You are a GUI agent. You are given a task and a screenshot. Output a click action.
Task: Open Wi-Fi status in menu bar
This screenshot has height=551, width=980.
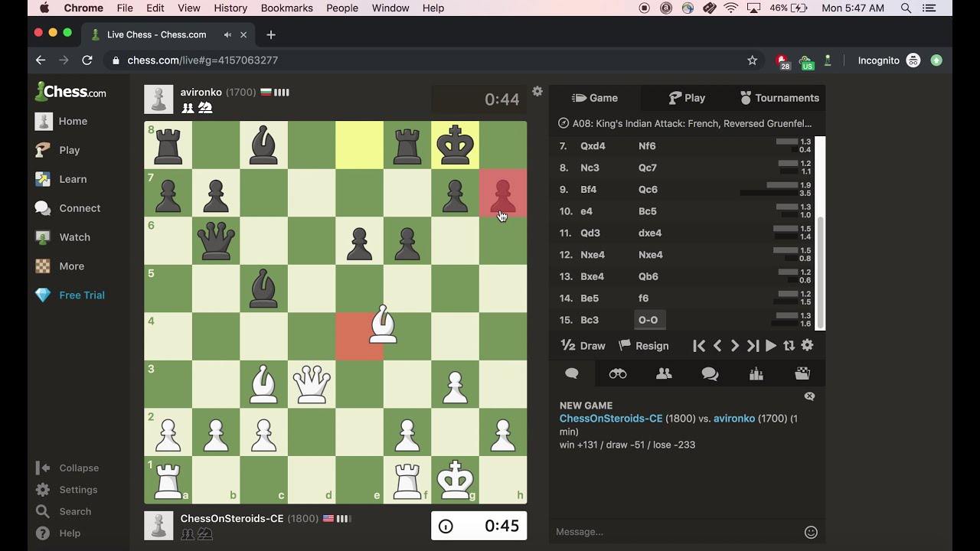(731, 8)
